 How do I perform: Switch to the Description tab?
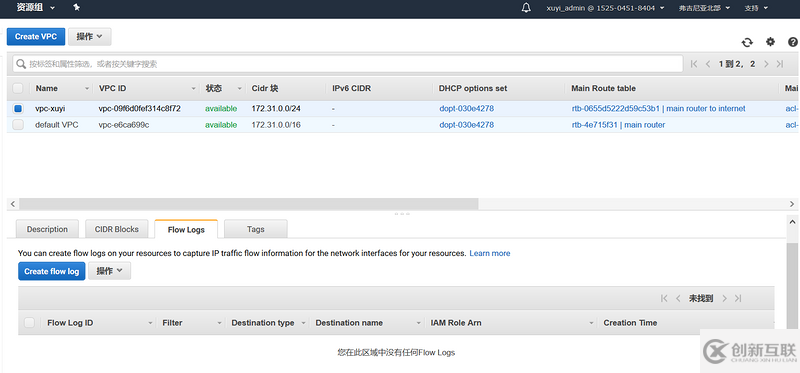(x=47, y=229)
